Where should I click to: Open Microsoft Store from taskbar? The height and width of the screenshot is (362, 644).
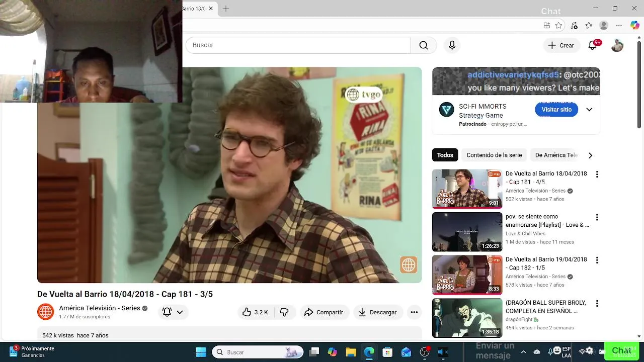click(x=387, y=352)
